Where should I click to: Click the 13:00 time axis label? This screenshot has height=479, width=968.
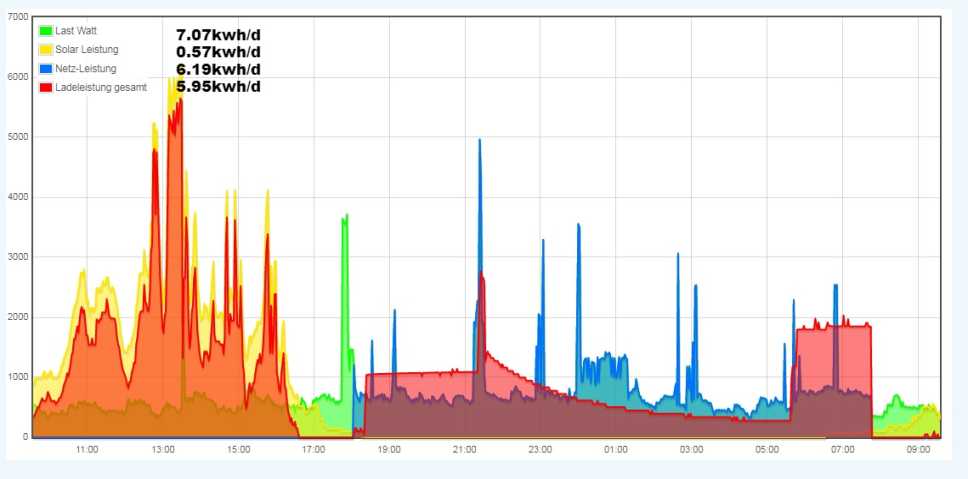[x=162, y=450]
